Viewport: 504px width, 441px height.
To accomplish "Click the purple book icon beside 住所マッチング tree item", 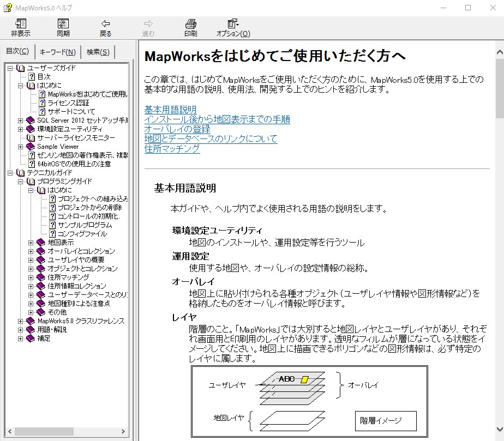I will click(41, 277).
